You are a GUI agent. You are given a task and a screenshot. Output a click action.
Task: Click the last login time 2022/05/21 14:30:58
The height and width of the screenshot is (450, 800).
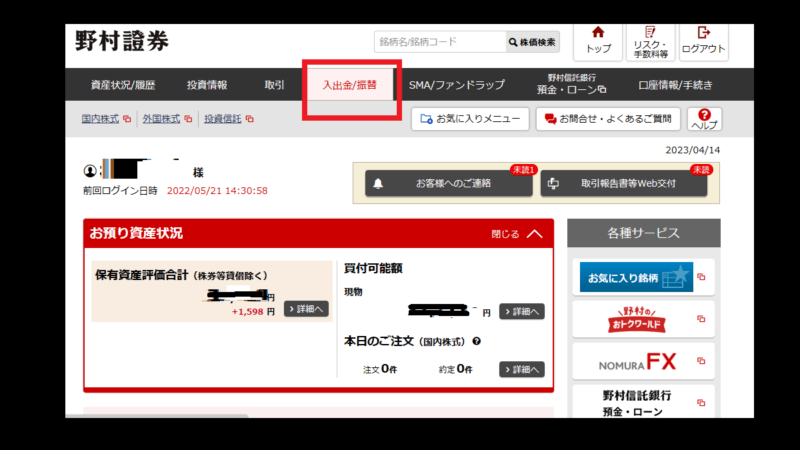[217, 191]
